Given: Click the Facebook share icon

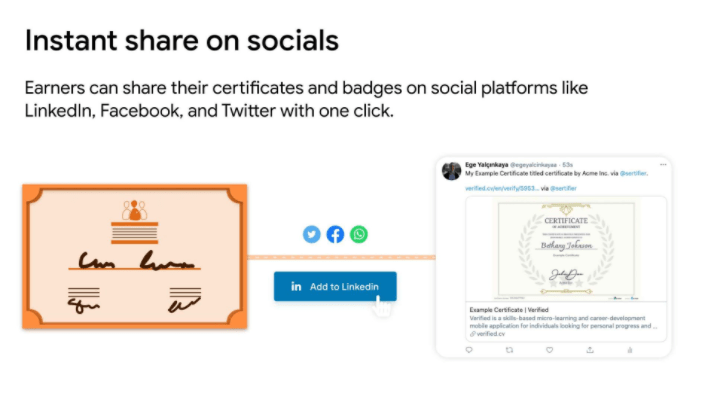Looking at the screenshot, I should pyautogui.click(x=335, y=234).
